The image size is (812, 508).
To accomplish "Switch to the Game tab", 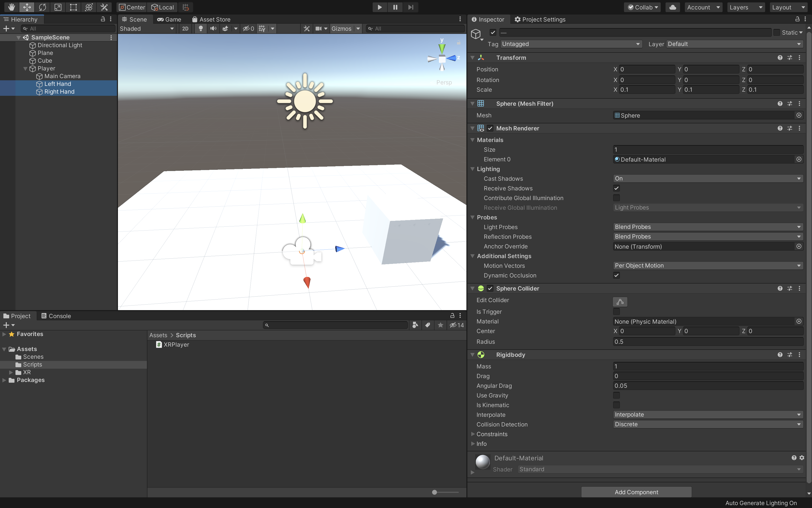I will point(169,19).
